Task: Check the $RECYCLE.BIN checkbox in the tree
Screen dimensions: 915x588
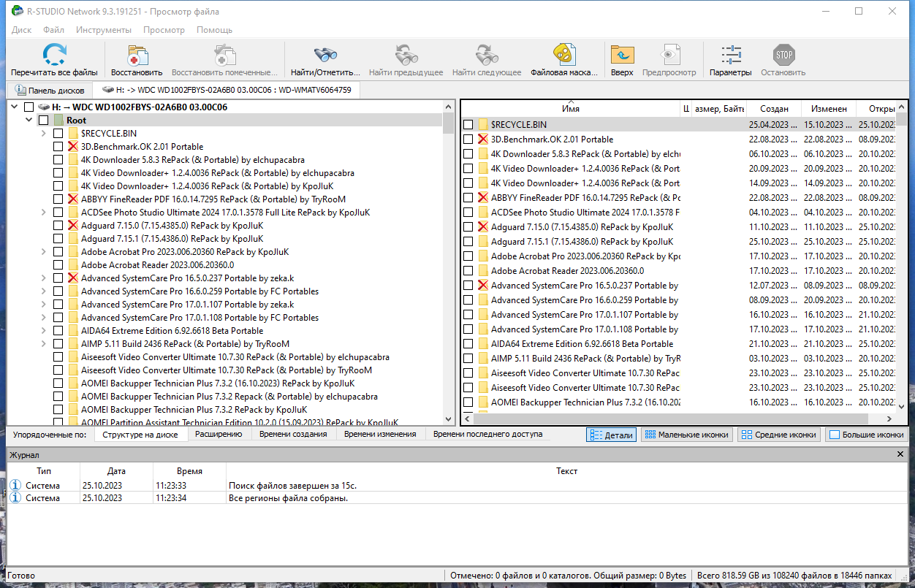Action: pyautogui.click(x=58, y=134)
